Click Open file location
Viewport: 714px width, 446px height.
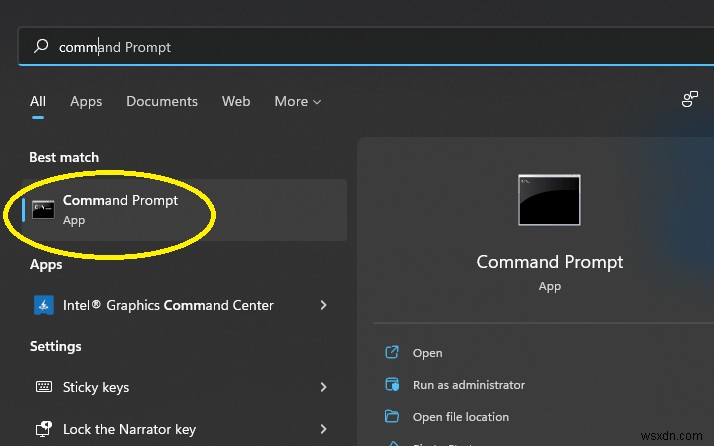point(461,417)
